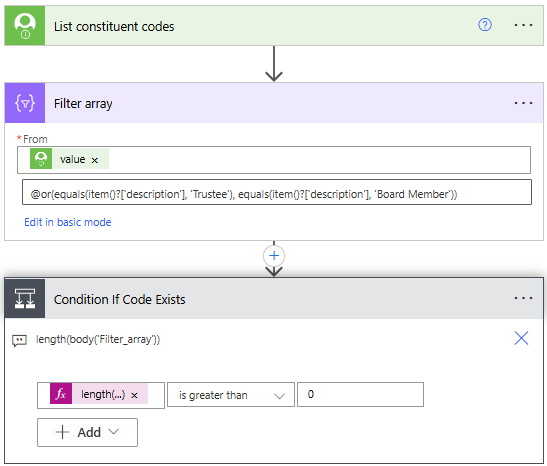Switch to Edit in basic mode

[68, 222]
